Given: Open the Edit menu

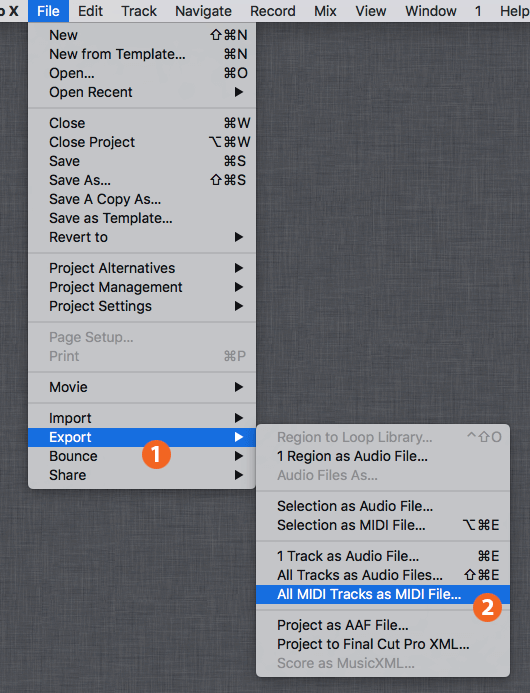Looking at the screenshot, I should 90,11.
